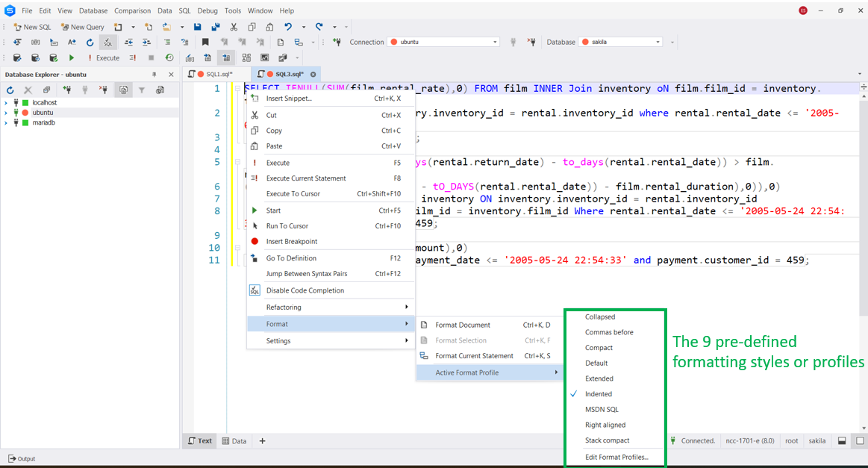Toggle Disable Code Completion in context menu
This screenshot has height=468, width=868.
pyautogui.click(x=305, y=290)
